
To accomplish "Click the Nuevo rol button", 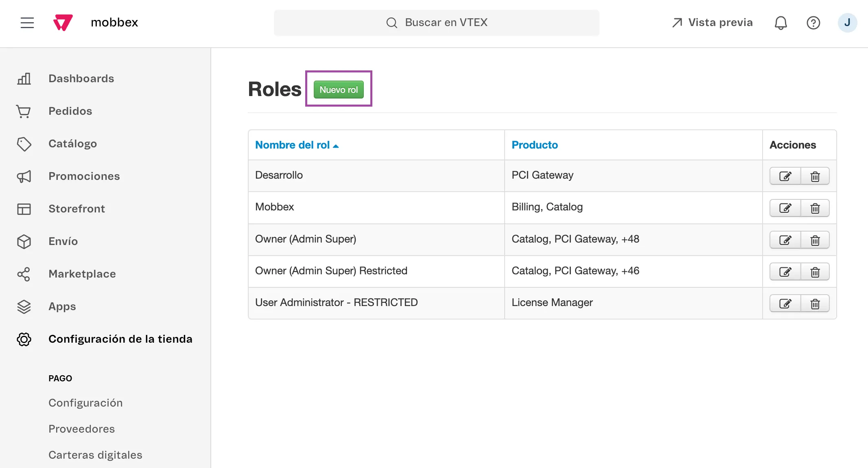I will pos(339,90).
